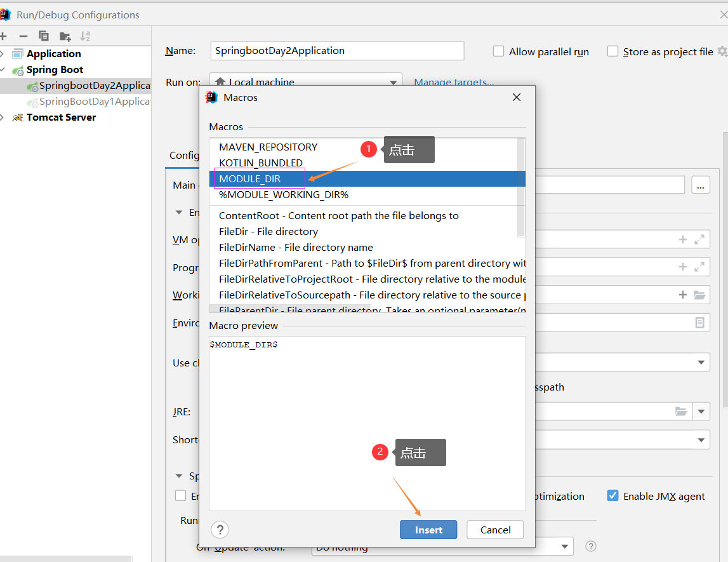Click the expand icon in Program arguments field

pos(699,267)
